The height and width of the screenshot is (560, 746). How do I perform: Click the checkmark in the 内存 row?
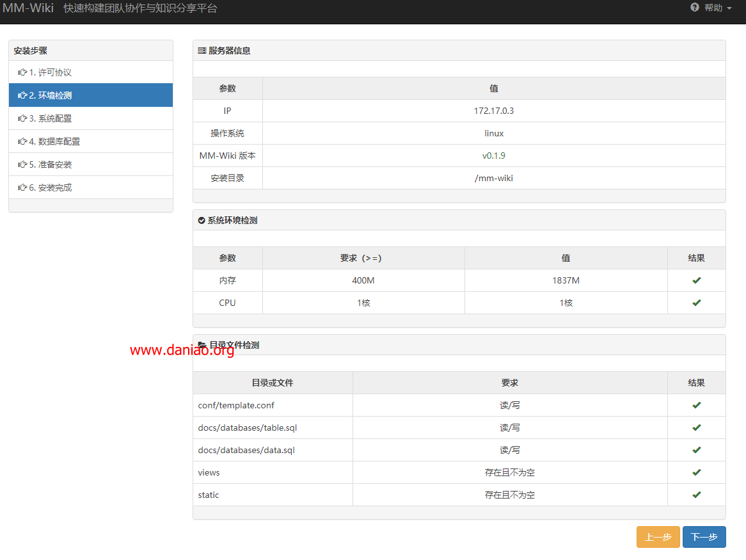click(697, 280)
